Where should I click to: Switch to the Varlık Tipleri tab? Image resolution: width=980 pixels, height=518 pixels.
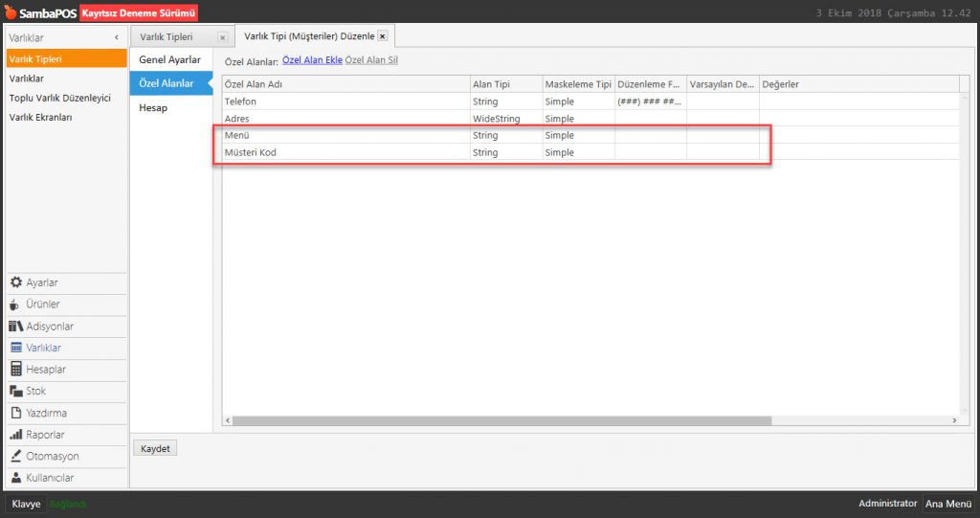point(167,36)
